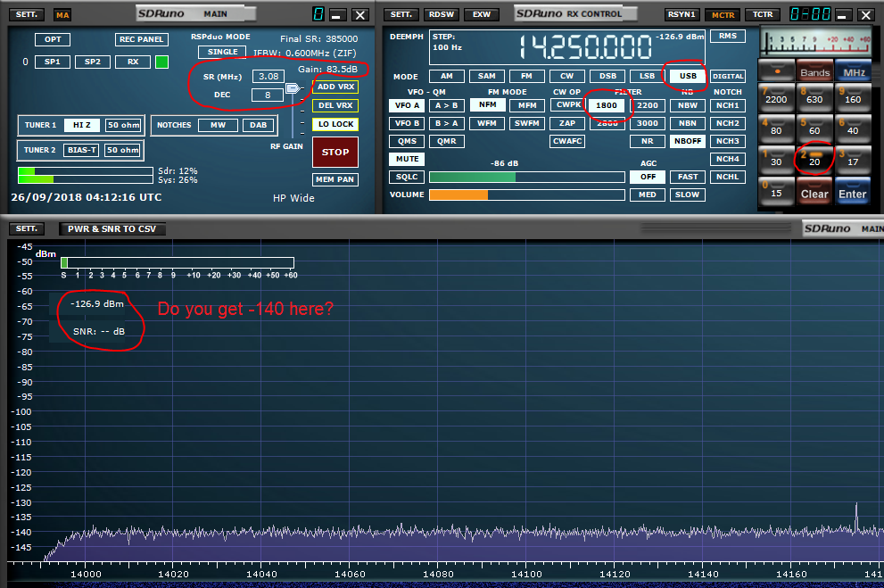Screen dimensions: 884x588
Task: Click the S-meter gauge display
Action: click(x=816, y=43)
